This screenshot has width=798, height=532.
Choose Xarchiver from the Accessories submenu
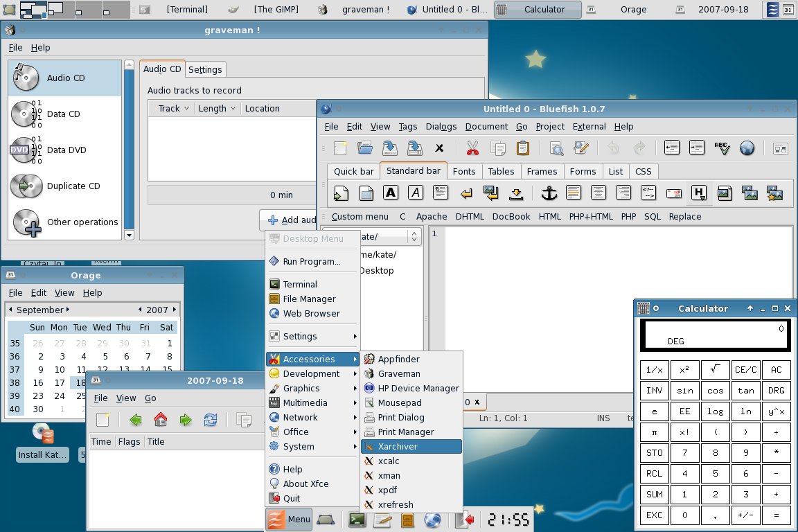pyautogui.click(x=411, y=447)
